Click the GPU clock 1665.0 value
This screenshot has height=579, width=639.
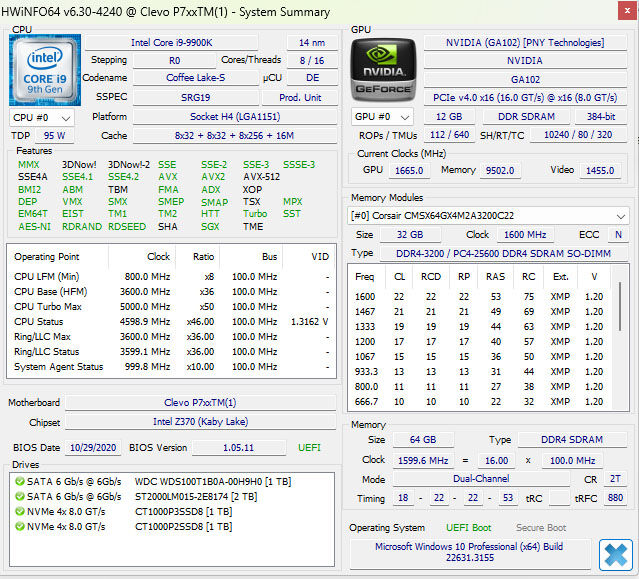[x=409, y=170]
